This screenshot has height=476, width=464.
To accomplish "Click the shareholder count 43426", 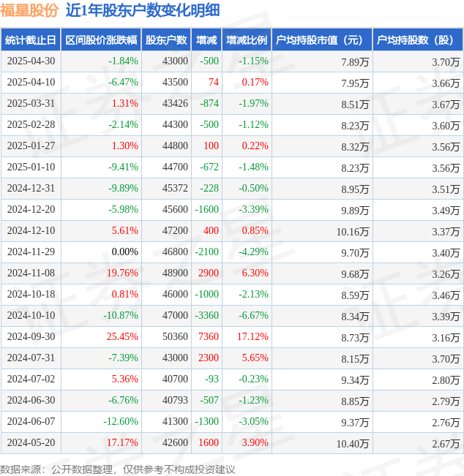I will click(175, 104).
